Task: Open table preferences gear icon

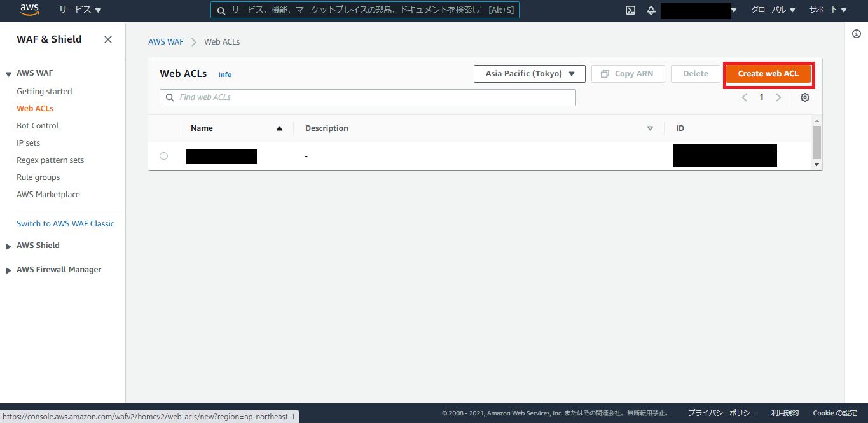Action: pyautogui.click(x=805, y=97)
